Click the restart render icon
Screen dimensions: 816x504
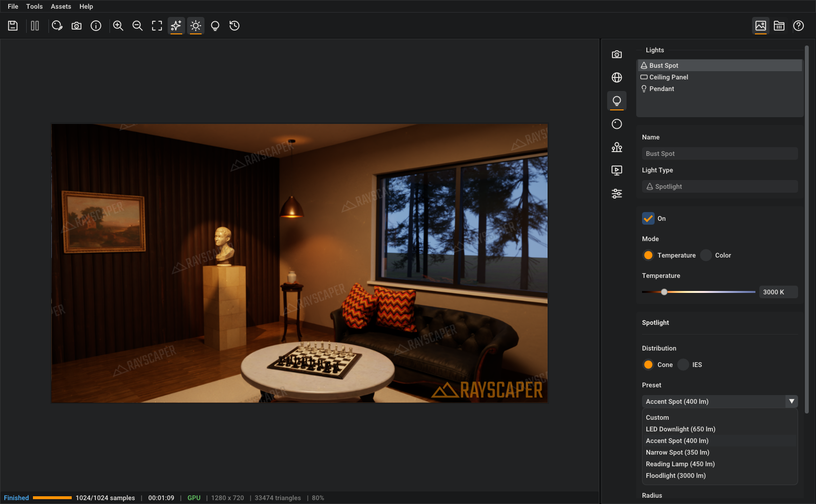(x=57, y=26)
